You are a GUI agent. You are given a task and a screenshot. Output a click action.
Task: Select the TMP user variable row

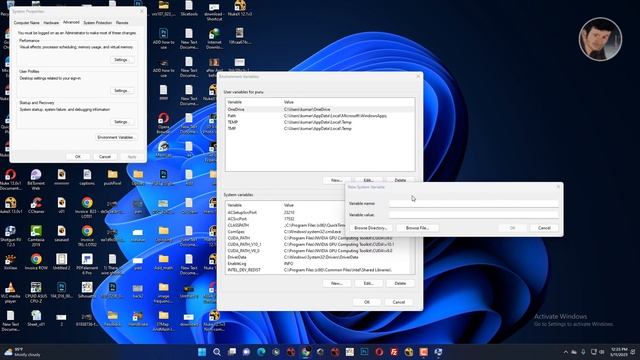tap(320, 129)
